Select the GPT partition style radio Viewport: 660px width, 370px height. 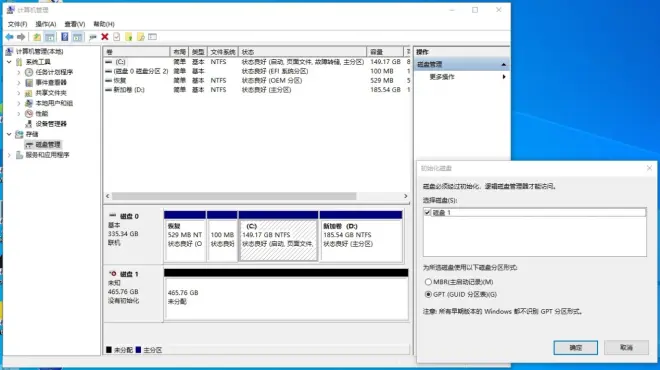coord(428,294)
